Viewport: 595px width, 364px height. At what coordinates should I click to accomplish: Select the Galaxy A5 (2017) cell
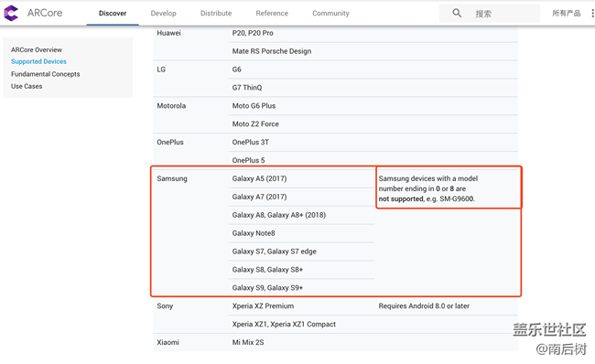[260, 178]
